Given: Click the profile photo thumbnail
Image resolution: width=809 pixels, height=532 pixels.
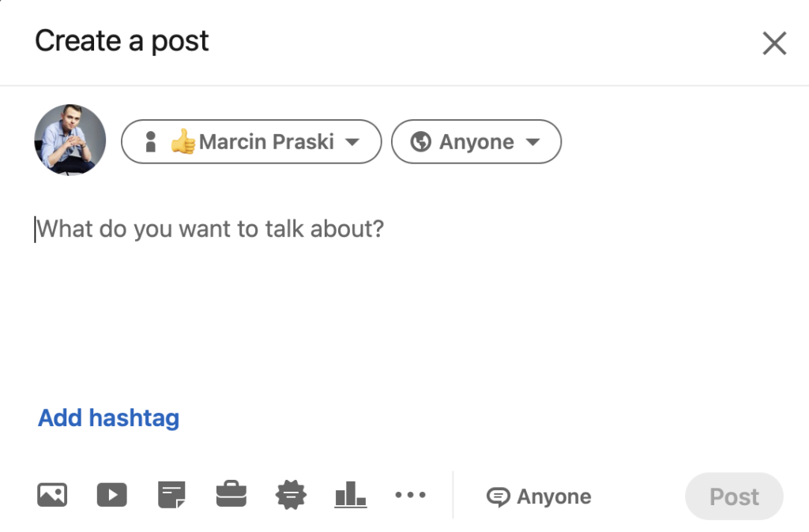Looking at the screenshot, I should pyautogui.click(x=70, y=140).
